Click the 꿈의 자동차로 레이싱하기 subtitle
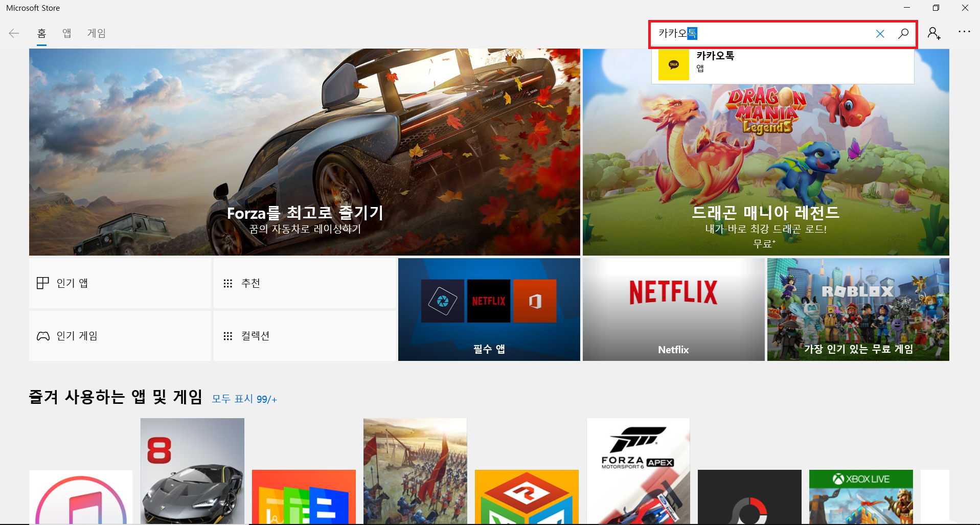 click(305, 229)
